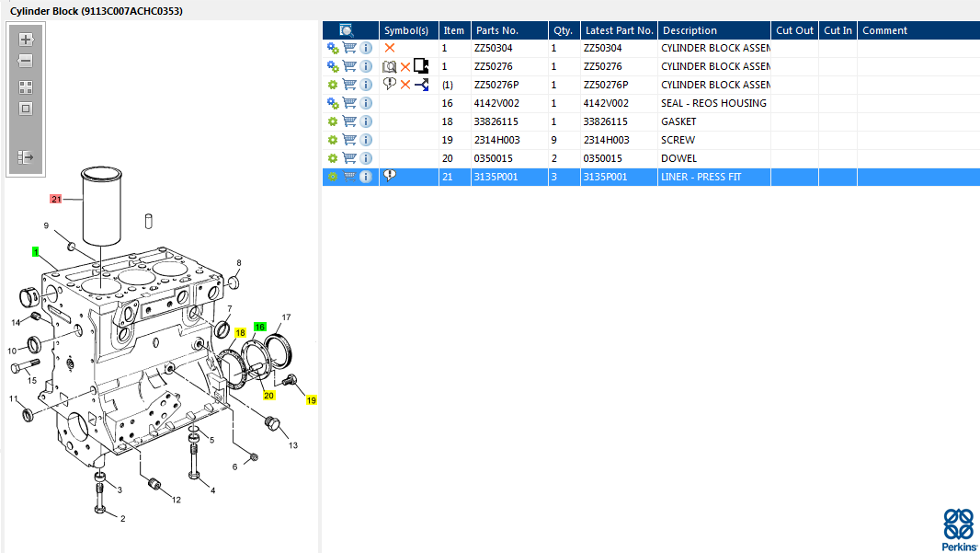The height and width of the screenshot is (553, 980).
Task: Click the single-square view icon in diagram toolbar
Action: (x=26, y=109)
